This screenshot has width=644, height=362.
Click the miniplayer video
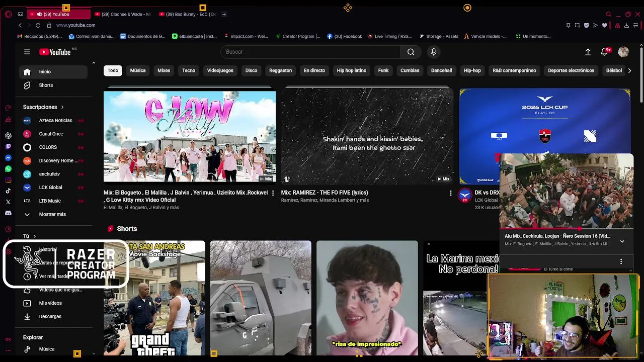(x=567, y=191)
